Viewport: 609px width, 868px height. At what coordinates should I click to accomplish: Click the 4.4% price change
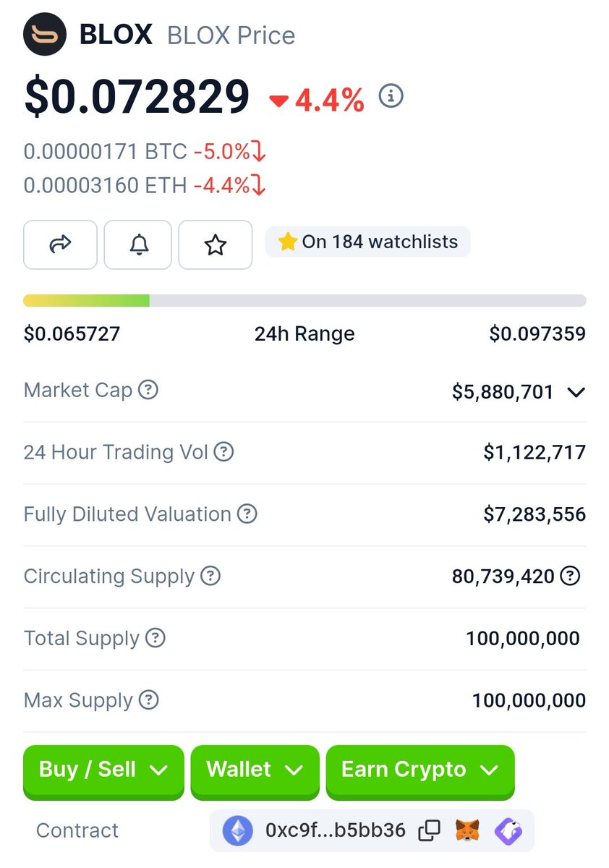(317, 100)
